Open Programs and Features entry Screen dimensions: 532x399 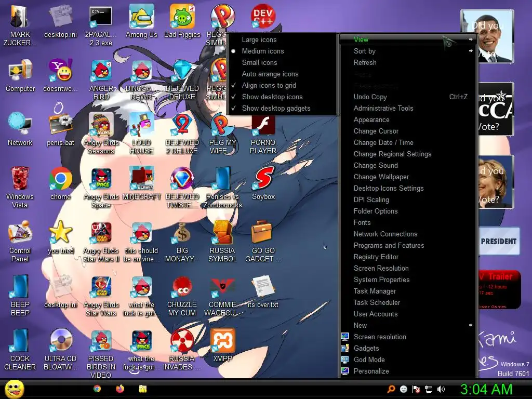click(x=408, y=245)
